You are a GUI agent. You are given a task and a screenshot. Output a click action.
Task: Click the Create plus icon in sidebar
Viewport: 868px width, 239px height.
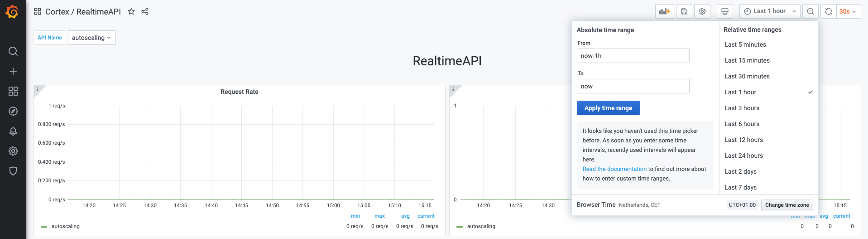13,71
